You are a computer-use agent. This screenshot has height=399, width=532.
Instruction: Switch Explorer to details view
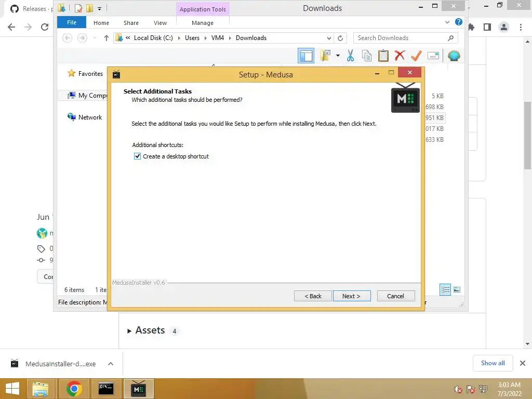pos(445,289)
